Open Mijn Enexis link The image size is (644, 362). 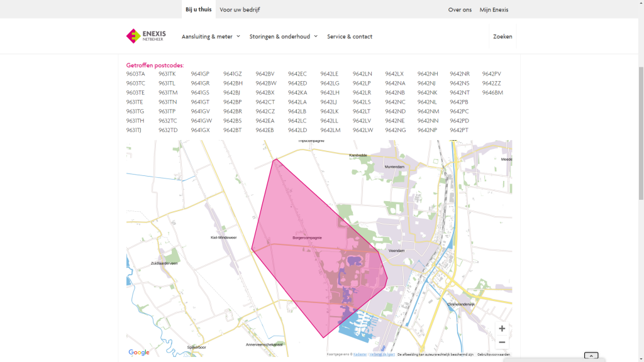coord(494,9)
